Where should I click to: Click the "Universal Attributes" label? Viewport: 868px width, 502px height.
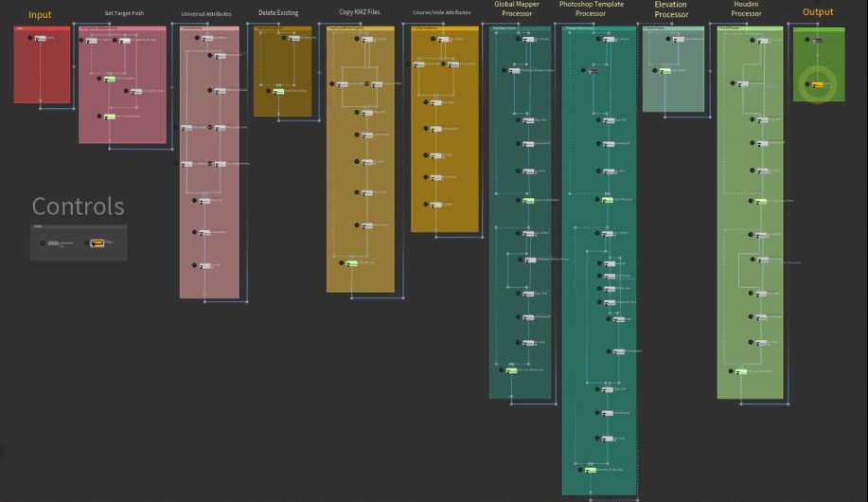pos(206,14)
